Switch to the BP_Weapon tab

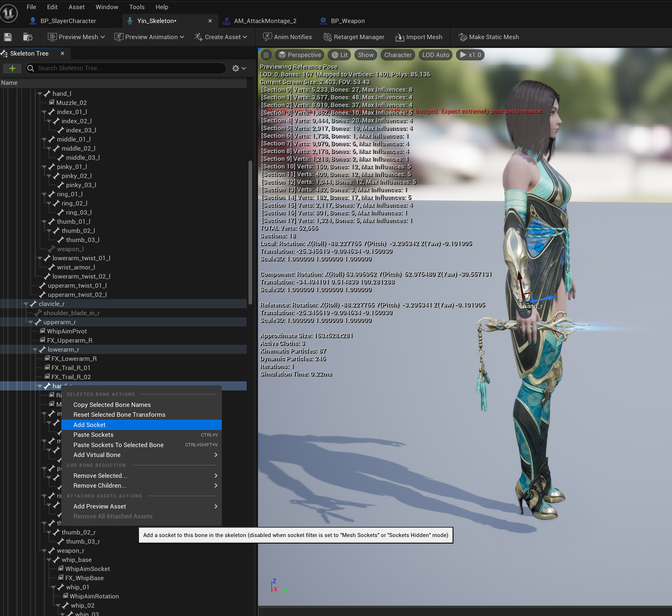348,21
